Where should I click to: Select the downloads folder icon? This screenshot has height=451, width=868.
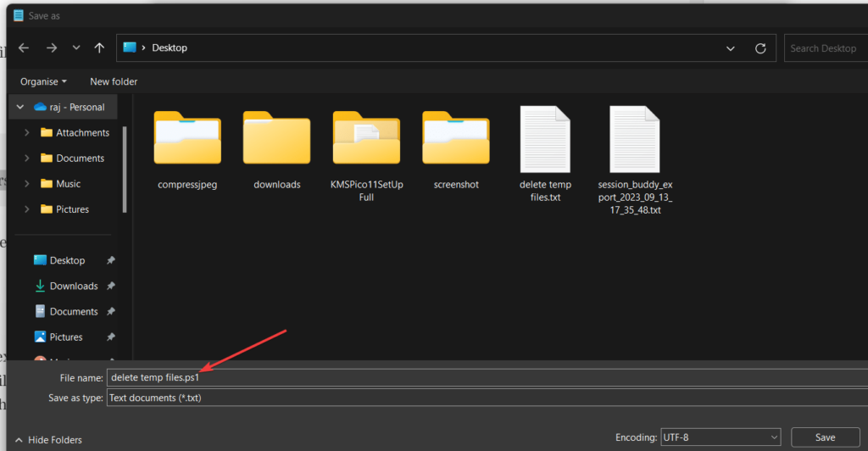tap(277, 137)
